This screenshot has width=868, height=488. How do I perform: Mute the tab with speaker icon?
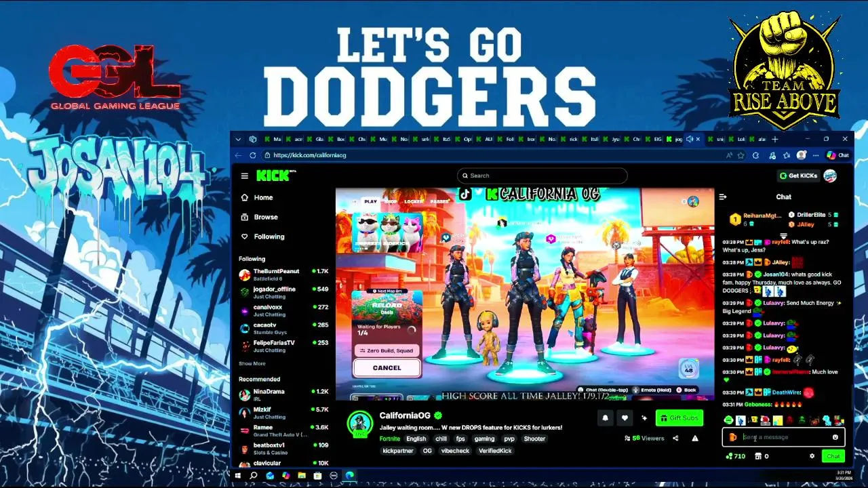point(689,139)
